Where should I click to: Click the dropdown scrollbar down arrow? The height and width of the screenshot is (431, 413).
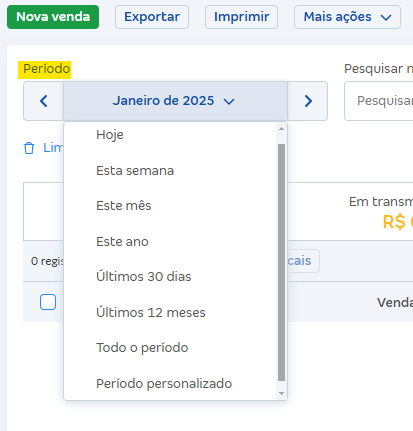(x=281, y=394)
